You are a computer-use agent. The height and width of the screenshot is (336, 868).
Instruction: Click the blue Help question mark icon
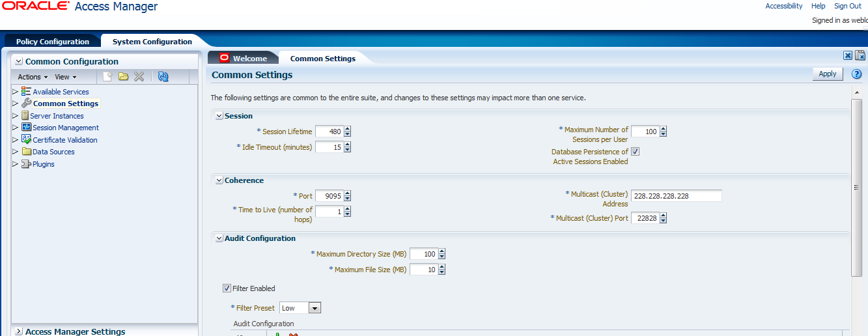click(857, 74)
